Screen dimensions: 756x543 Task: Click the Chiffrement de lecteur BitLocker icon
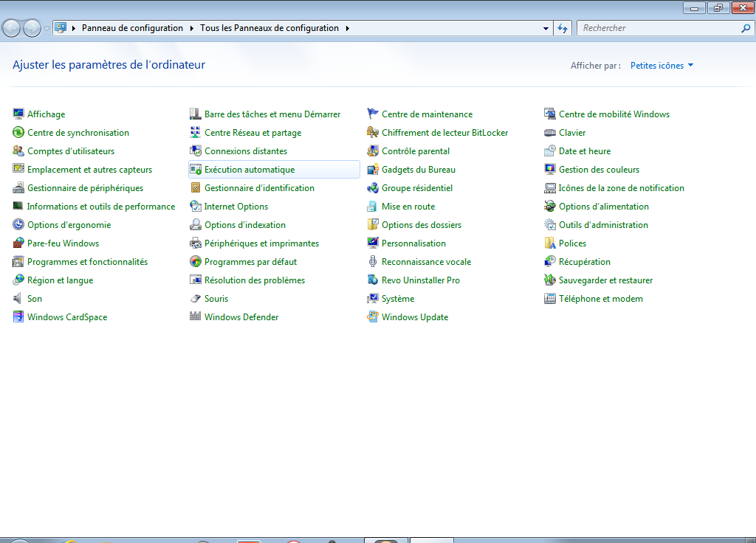[x=373, y=133]
